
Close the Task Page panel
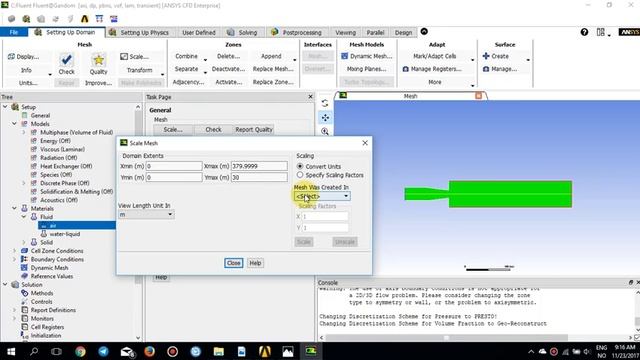point(310,97)
